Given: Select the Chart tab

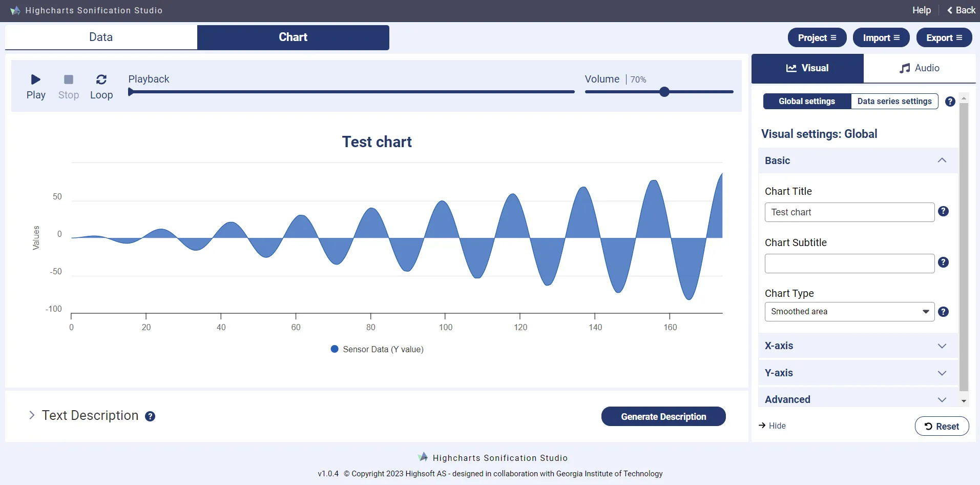Looking at the screenshot, I should tap(293, 37).
